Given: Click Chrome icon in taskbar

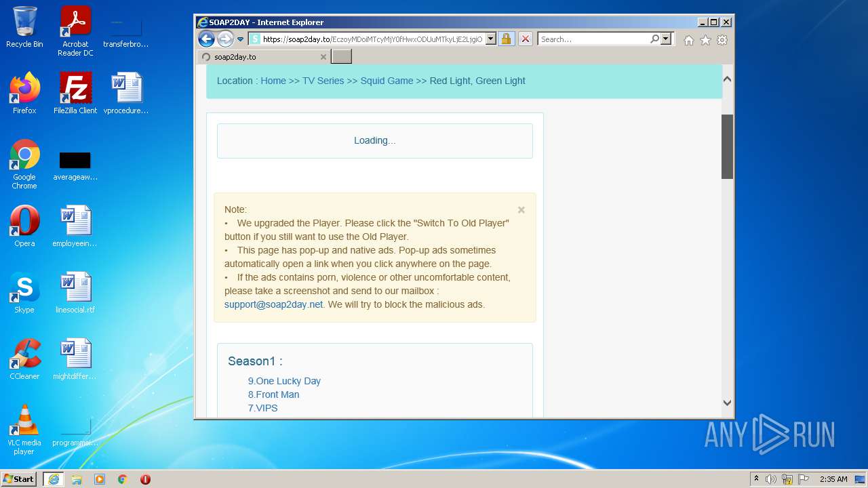Looking at the screenshot, I should pyautogui.click(x=123, y=479).
